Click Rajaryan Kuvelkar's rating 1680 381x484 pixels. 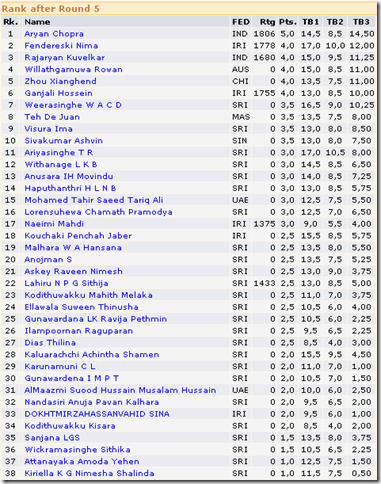click(x=264, y=58)
